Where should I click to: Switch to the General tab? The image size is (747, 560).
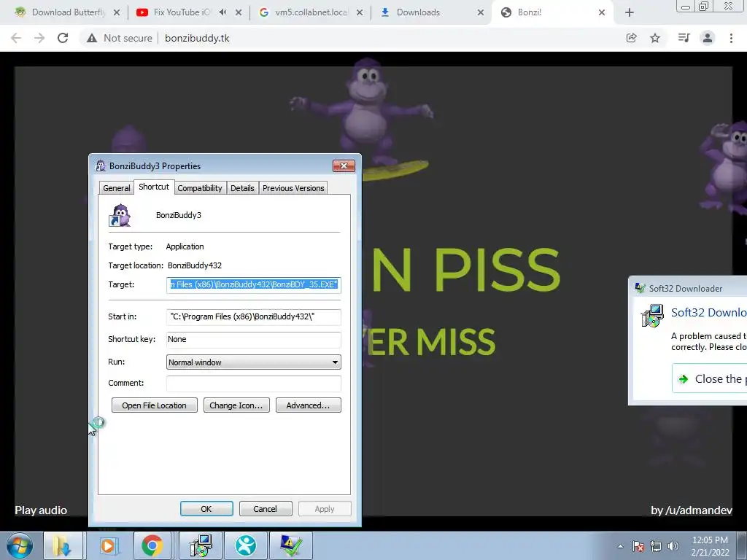(x=116, y=188)
